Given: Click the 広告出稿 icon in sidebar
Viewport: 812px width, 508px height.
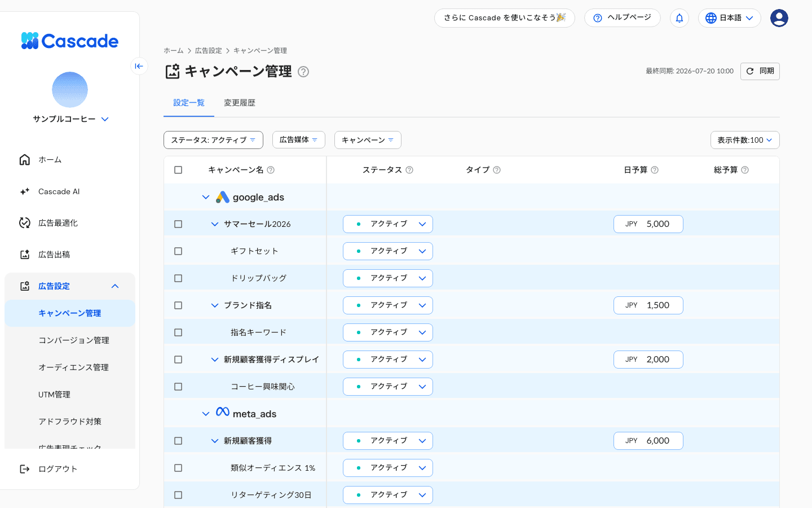Looking at the screenshot, I should coord(25,255).
